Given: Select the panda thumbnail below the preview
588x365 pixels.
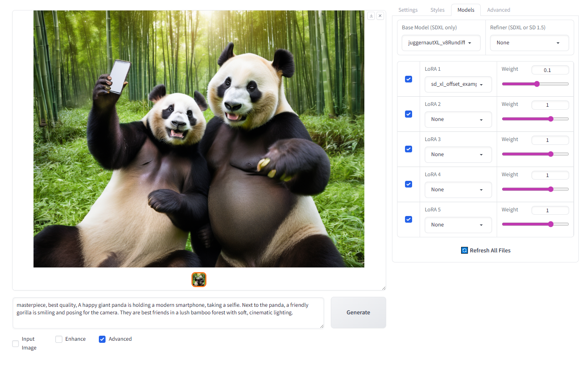Looking at the screenshot, I should [199, 280].
